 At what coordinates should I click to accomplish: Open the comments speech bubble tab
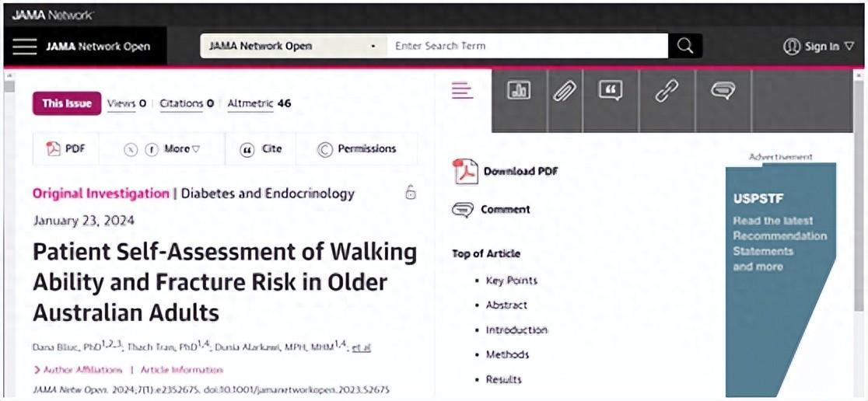pos(723,91)
